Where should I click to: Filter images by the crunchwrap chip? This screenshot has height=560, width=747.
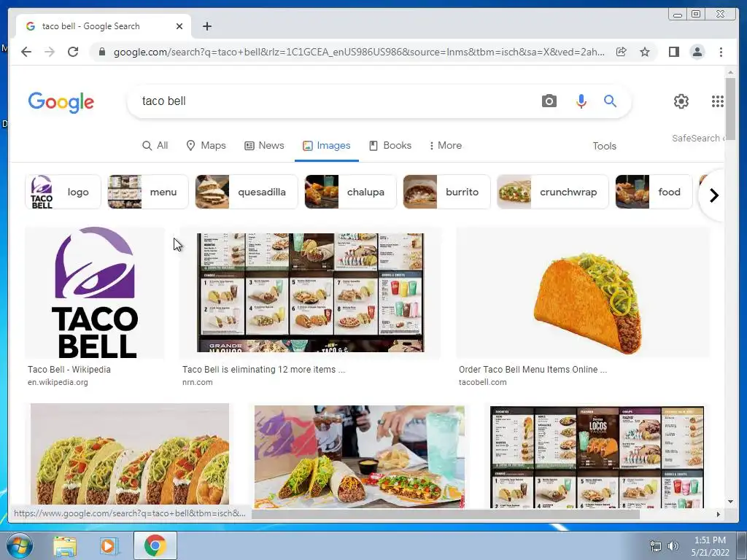(553, 192)
